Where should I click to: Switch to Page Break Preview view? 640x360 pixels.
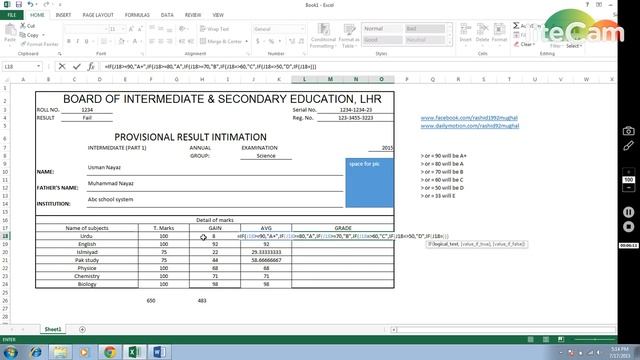(x=561, y=339)
